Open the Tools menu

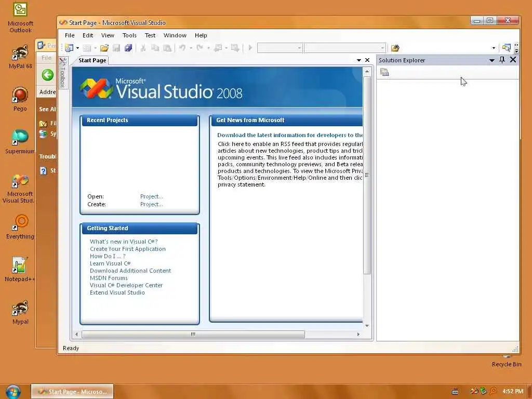[x=129, y=35]
